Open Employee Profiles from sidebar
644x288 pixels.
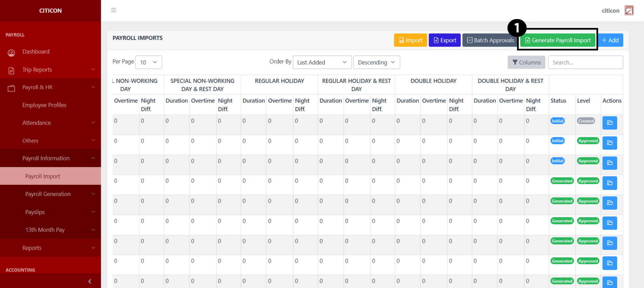[44, 105]
